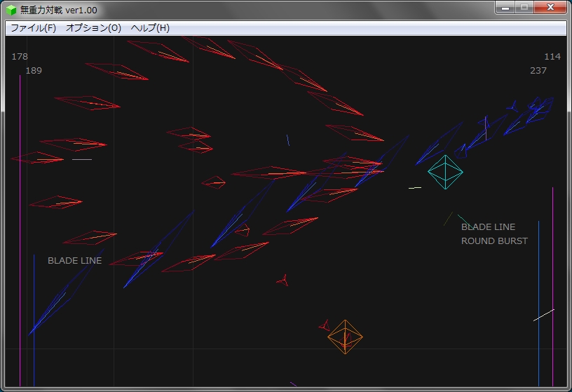Click the score value 178
Screen dimensions: 572x392
click(x=20, y=57)
